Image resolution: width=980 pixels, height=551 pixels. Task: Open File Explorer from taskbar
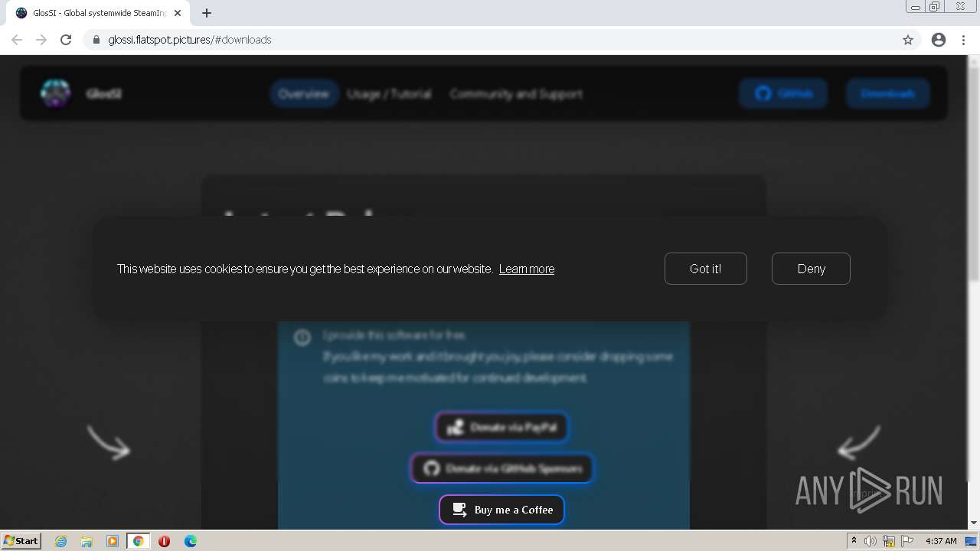pyautogui.click(x=87, y=541)
